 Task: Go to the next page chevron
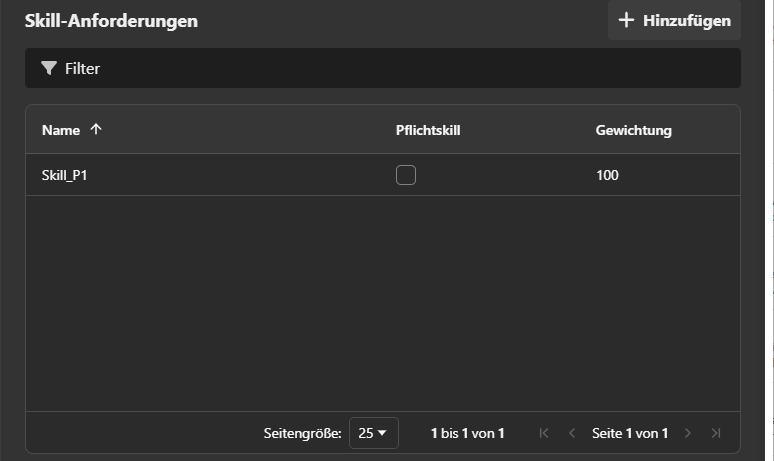click(688, 433)
